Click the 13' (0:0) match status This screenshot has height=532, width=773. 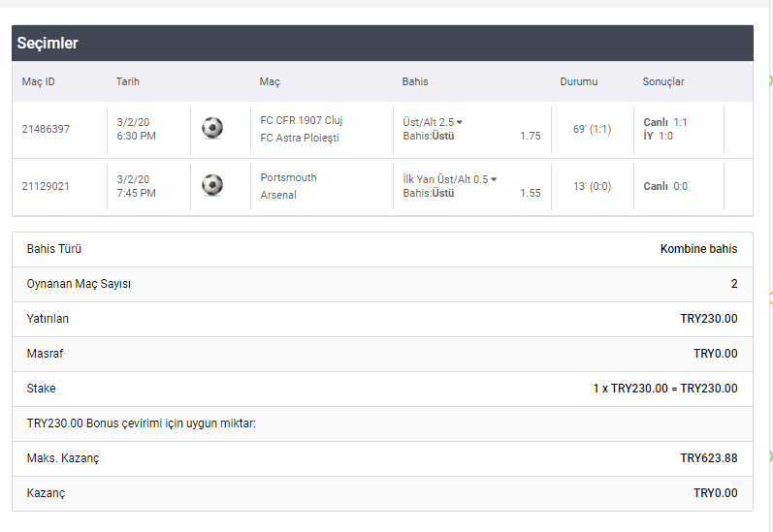592,186
